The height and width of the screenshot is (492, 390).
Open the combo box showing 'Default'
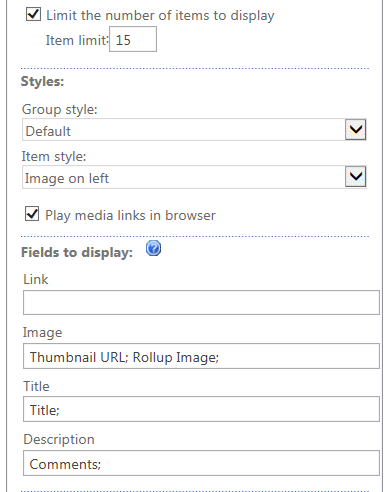pos(194,130)
